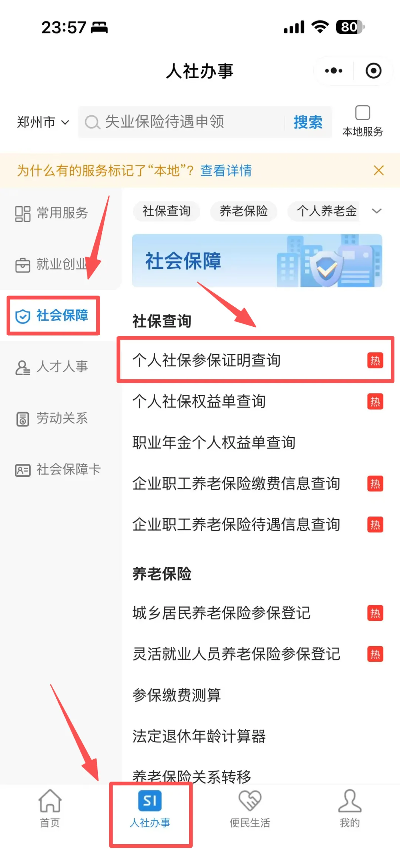Viewport: 400px width, 868px height.
Task: Dismiss the yellow notice banner
Action: pos(379,170)
